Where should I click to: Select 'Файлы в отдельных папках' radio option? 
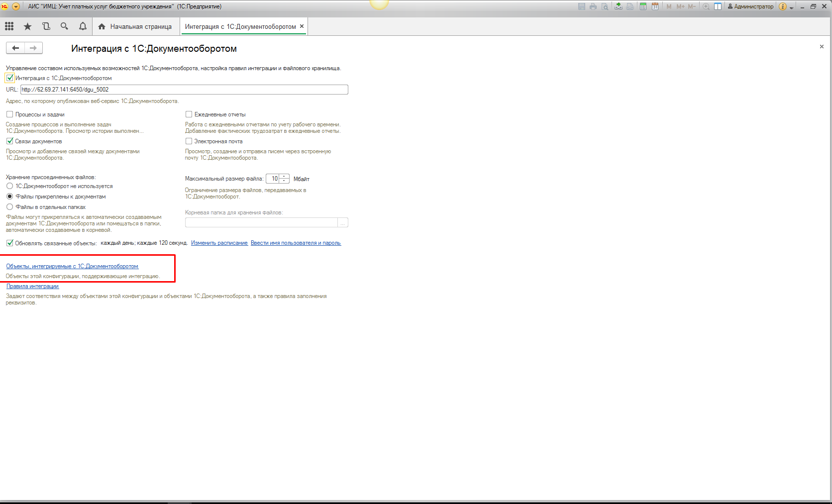9,207
